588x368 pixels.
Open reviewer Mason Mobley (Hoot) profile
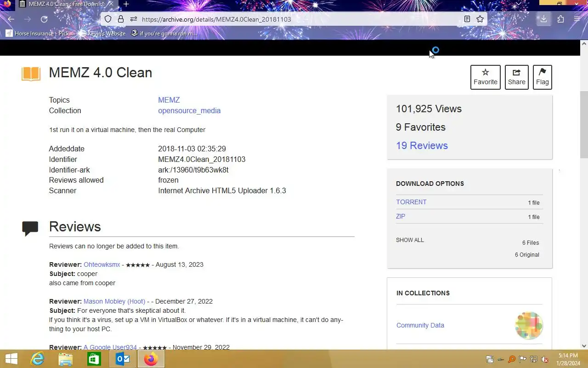114,301
